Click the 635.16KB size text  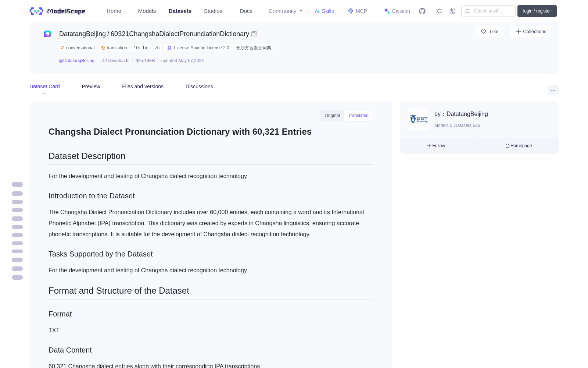[145, 61]
